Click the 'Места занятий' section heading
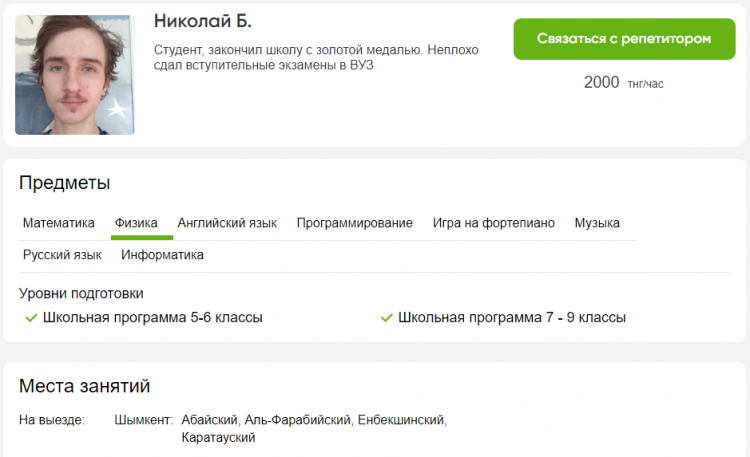This screenshot has height=457, width=750. (x=85, y=386)
